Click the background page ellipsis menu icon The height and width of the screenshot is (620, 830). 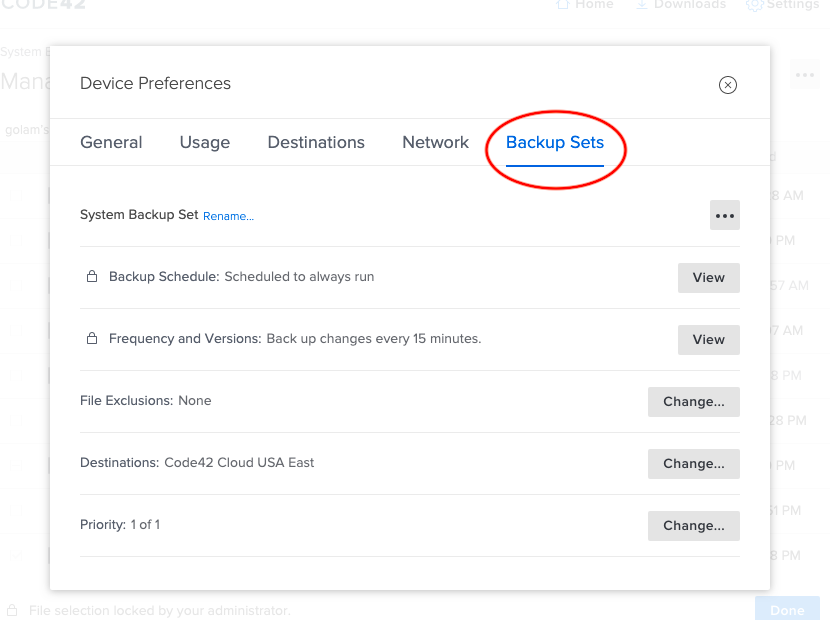tap(805, 75)
